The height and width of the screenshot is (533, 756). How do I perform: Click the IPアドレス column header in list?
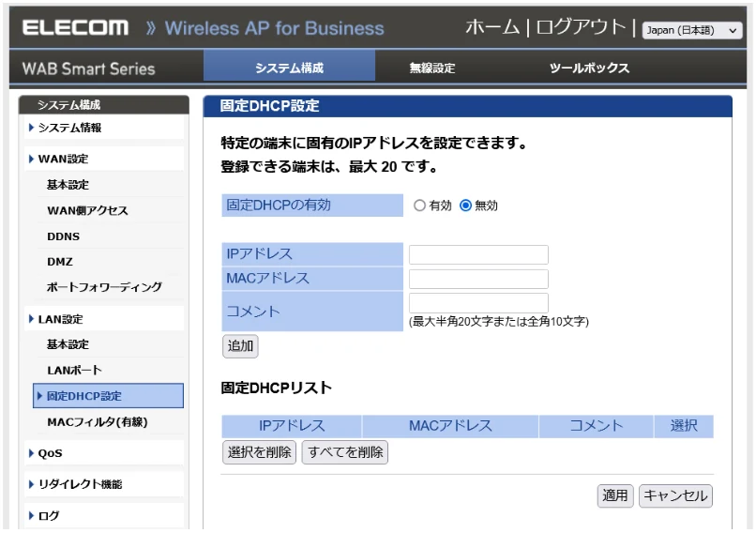click(x=292, y=426)
